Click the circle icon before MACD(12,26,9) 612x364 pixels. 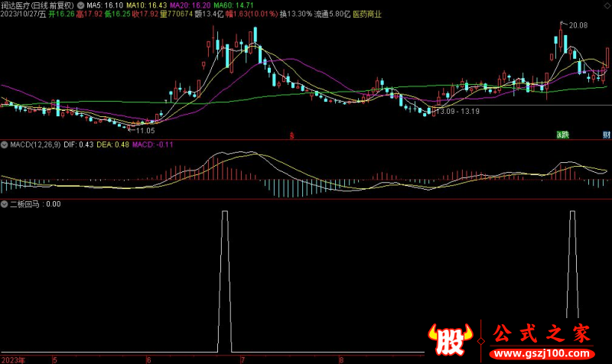click(x=4, y=145)
